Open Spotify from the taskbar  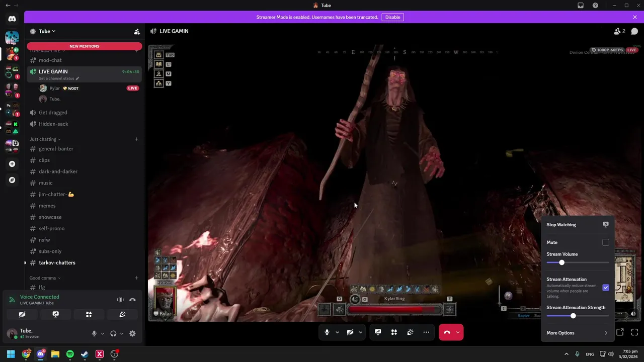pos(70,354)
